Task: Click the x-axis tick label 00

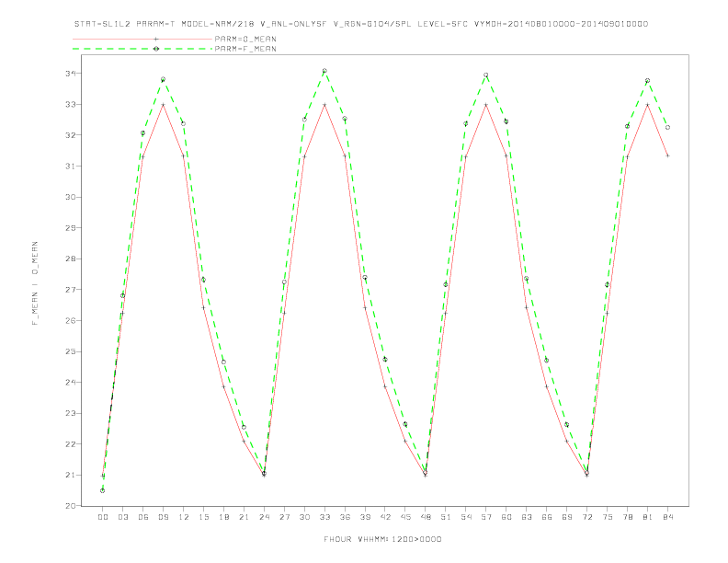Action: pos(103,517)
